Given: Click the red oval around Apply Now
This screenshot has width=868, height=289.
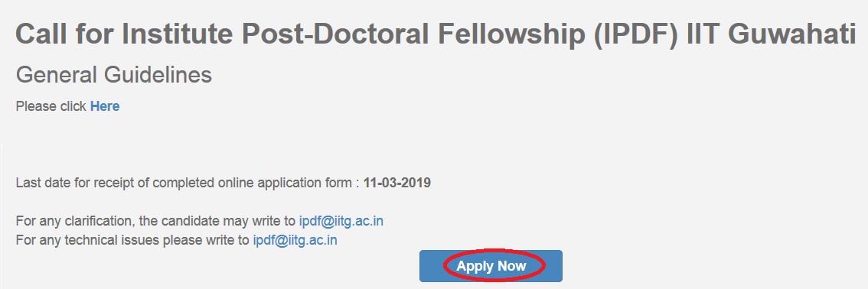Looking at the screenshot, I should coord(494,266).
